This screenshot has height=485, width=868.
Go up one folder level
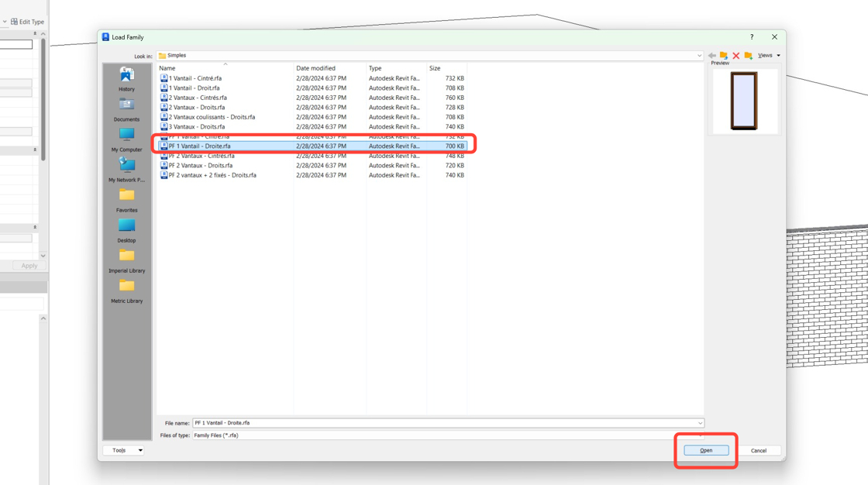click(x=722, y=55)
